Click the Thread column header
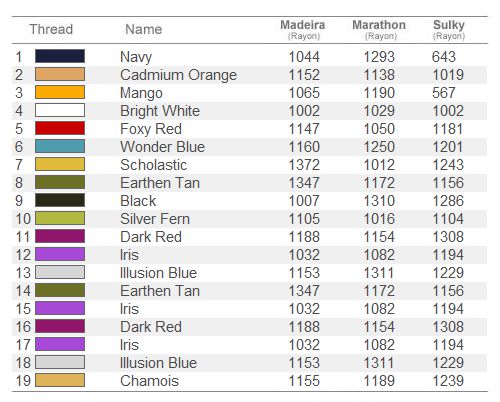Image resolution: width=500 pixels, height=402 pixels. click(51, 29)
